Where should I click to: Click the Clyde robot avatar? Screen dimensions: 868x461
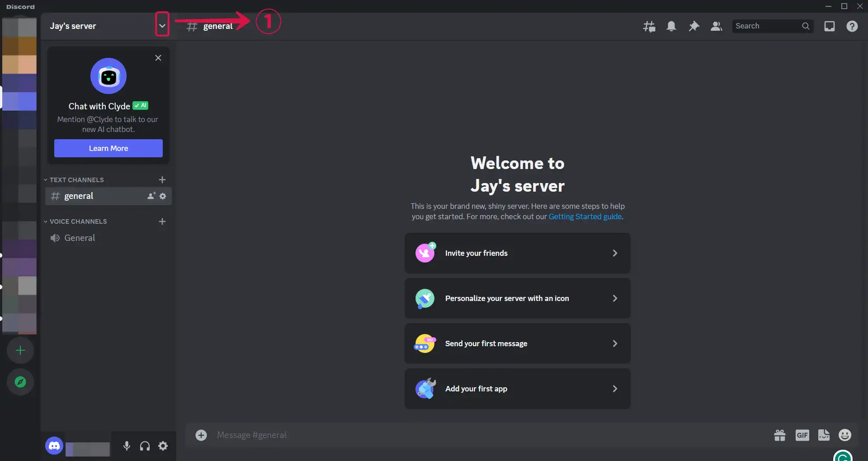pyautogui.click(x=108, y=76)
